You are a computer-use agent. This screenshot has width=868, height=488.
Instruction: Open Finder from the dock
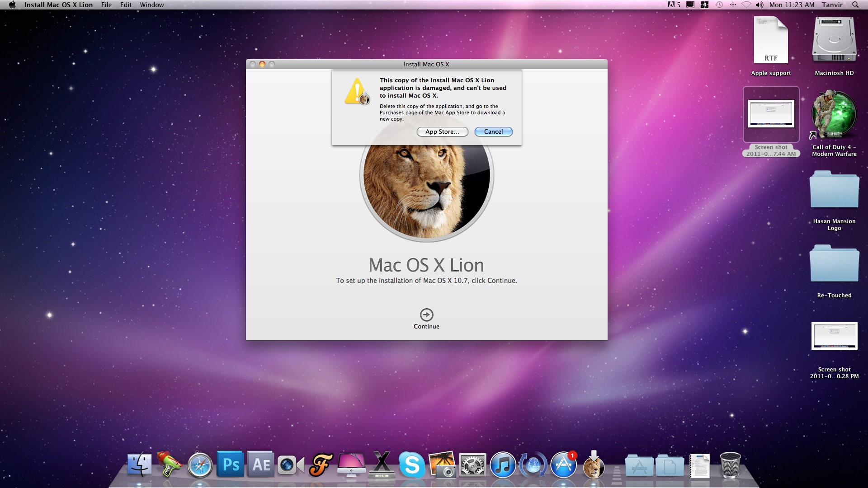point(139,465)
